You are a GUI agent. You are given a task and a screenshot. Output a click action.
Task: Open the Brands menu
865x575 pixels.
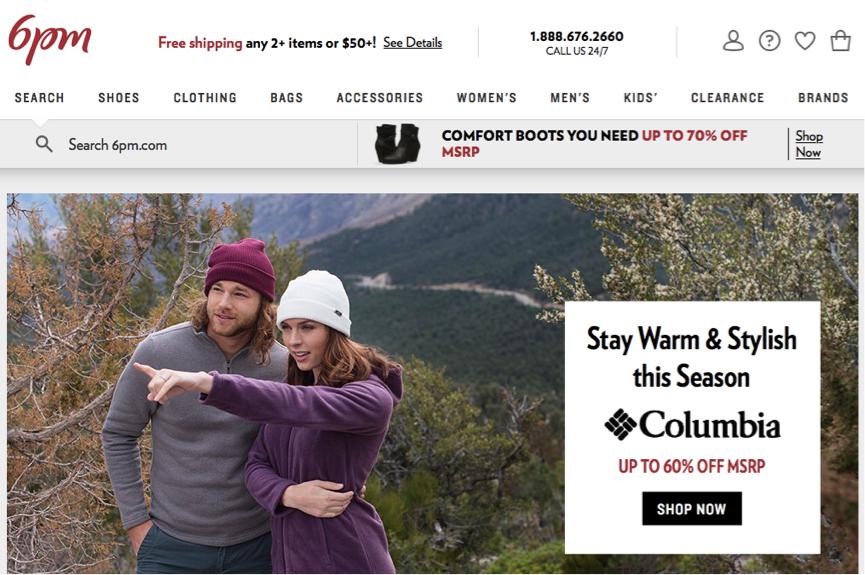click(823, 98)
